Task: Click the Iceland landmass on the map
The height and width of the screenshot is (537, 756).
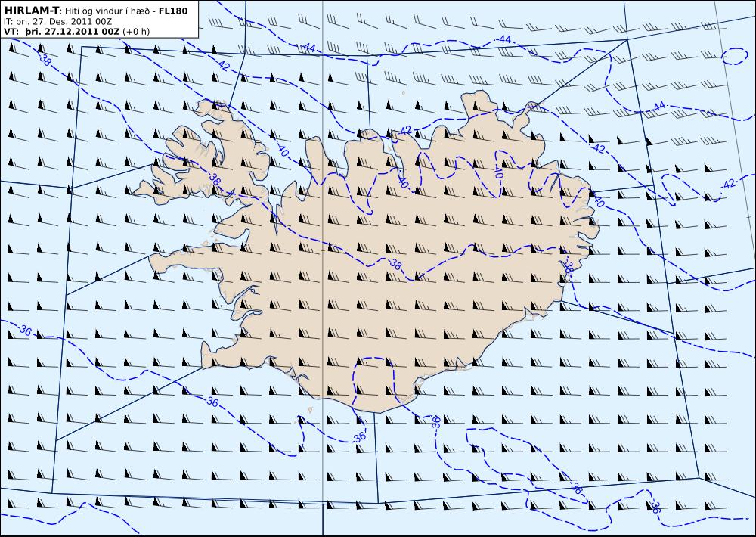Action: [x=367, y=251]
